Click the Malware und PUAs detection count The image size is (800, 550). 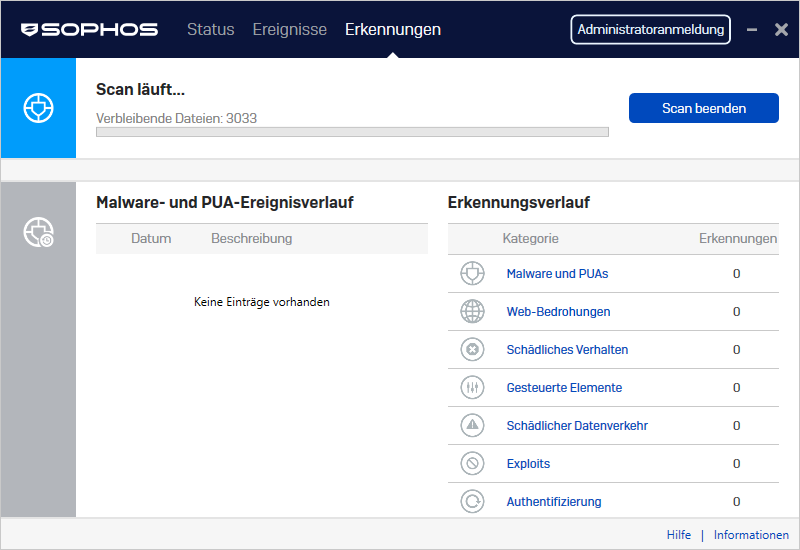(x=736, y=273)
